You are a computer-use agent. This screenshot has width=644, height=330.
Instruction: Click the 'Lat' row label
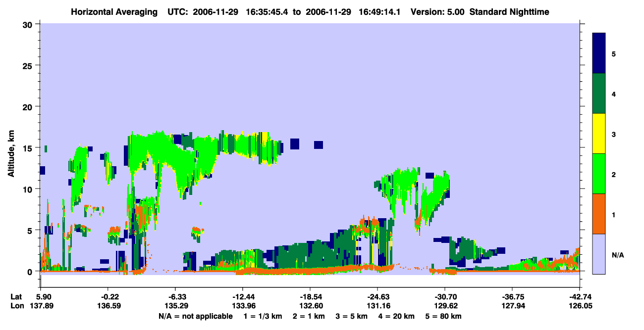point(17,296)
